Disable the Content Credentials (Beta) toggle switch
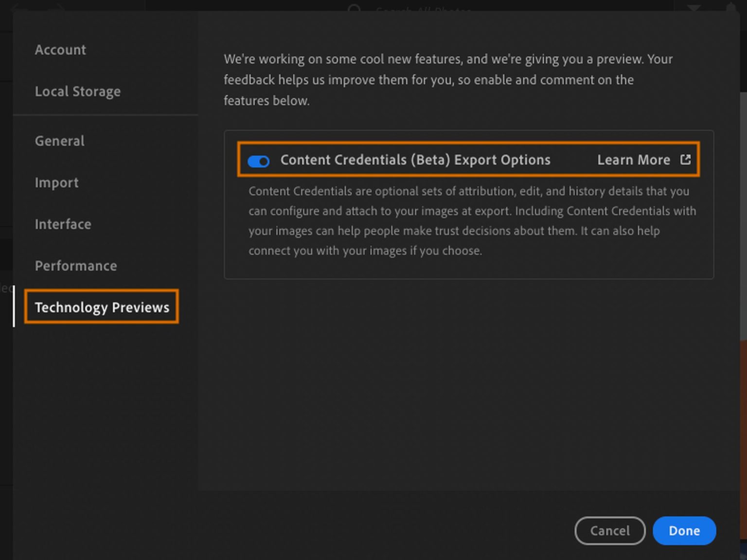This screenshot has height=560, width=747. pyautogui.click(x=259, y=161)
